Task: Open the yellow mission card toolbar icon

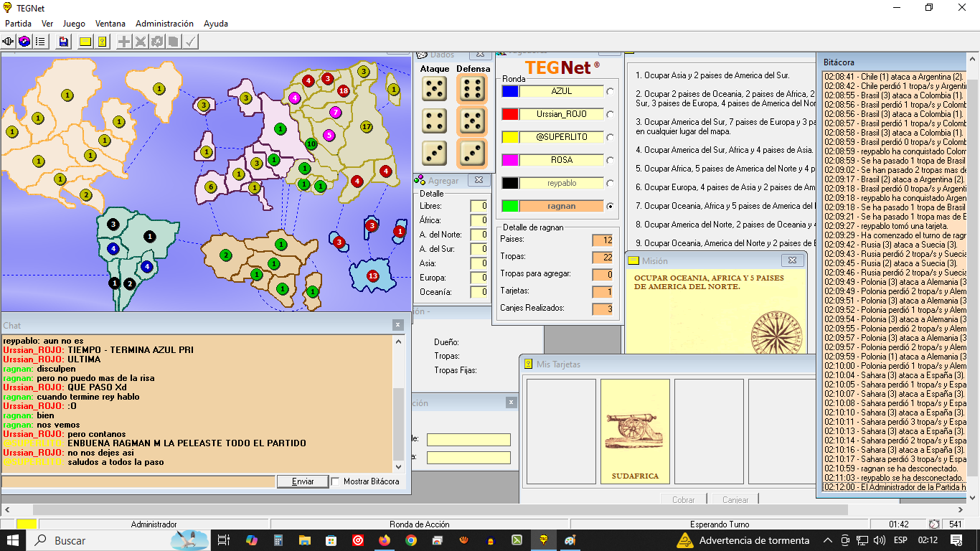Action: click(102, 42)
